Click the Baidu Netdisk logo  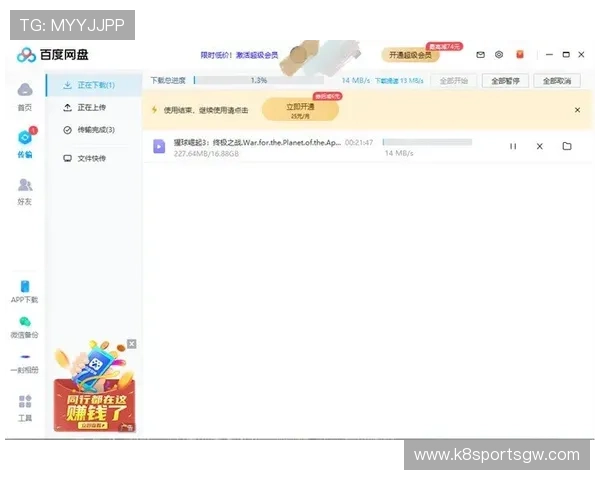pyautogui.click(x=53, y=55)
